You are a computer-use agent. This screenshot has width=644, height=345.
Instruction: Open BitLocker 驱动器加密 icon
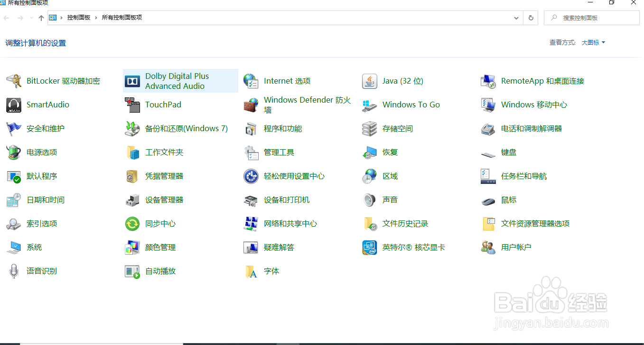click(x=14, y=81)
